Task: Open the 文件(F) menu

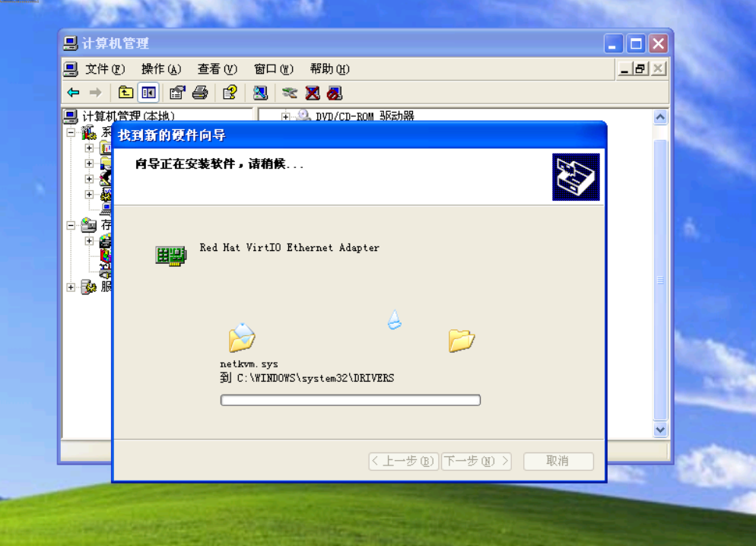Action: (105, 69)
